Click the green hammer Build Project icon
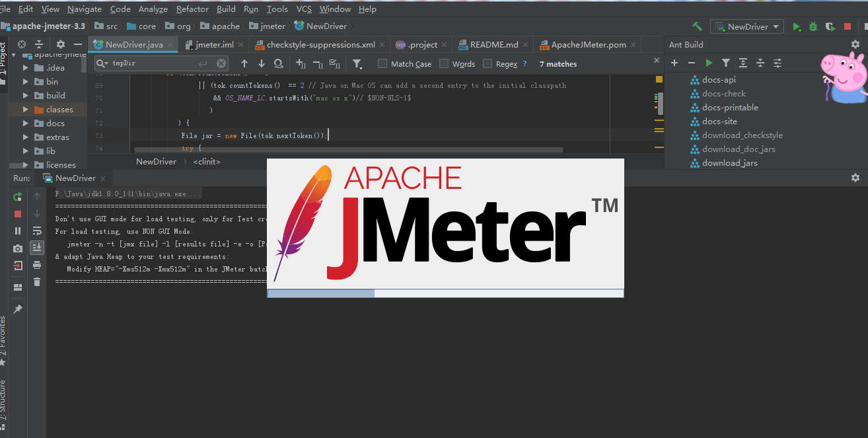Screen dimensions: 868x438 pyautogui.click(x=697, y=26)
